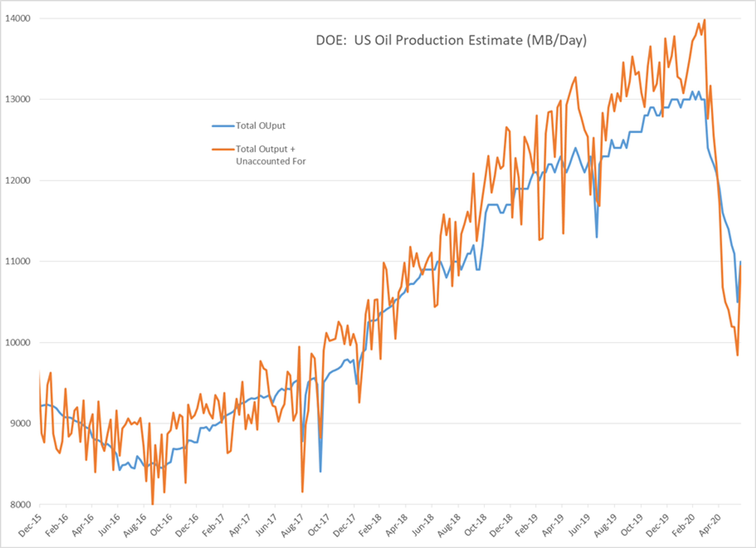Click the 14000 y-axis label

[x=18, y=18]
